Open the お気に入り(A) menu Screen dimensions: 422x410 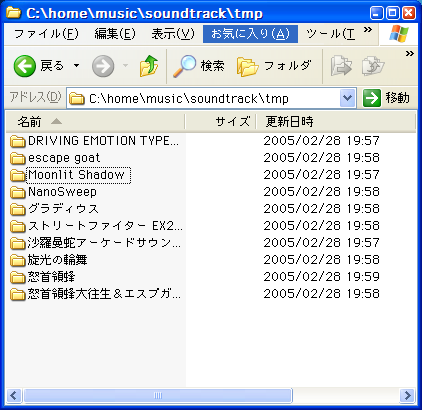click(x=250, y=34)
